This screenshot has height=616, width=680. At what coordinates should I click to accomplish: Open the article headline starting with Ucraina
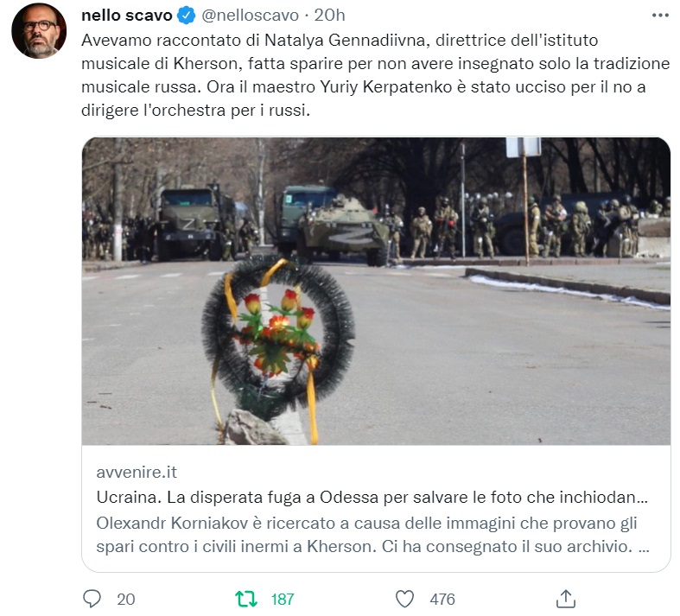[x=372, y=498]
